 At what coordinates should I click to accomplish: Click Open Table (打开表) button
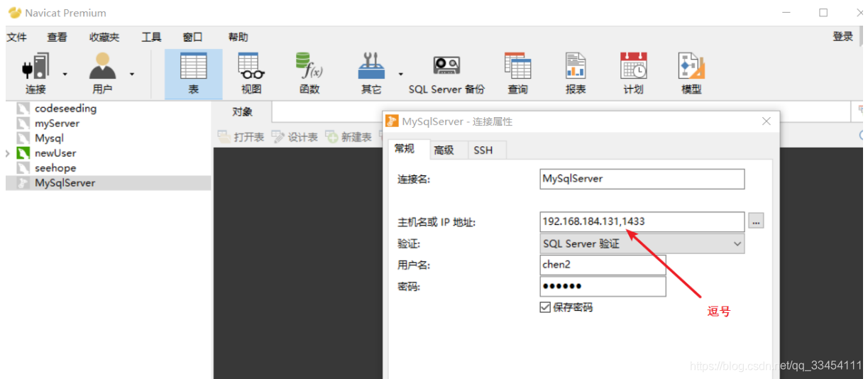point(241,137)
